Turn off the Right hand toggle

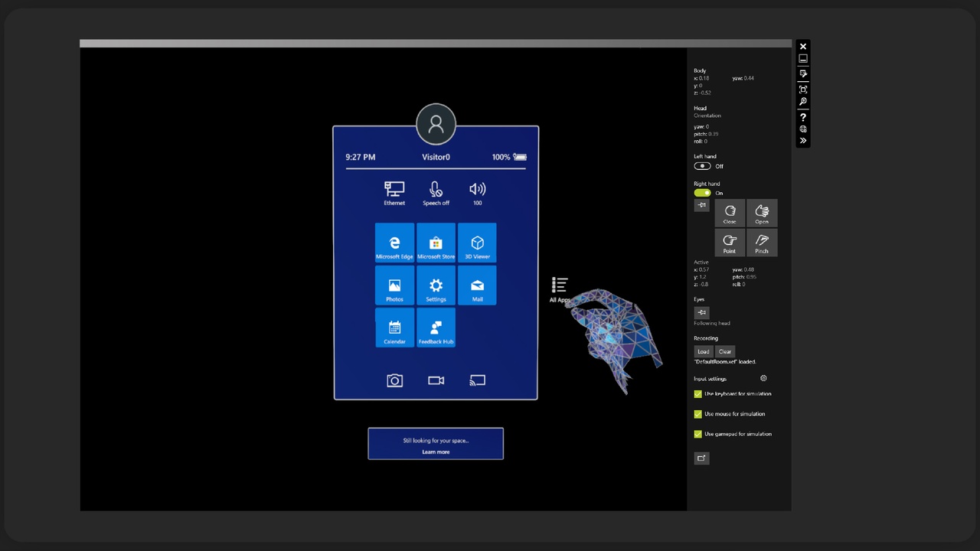point(702,193)
